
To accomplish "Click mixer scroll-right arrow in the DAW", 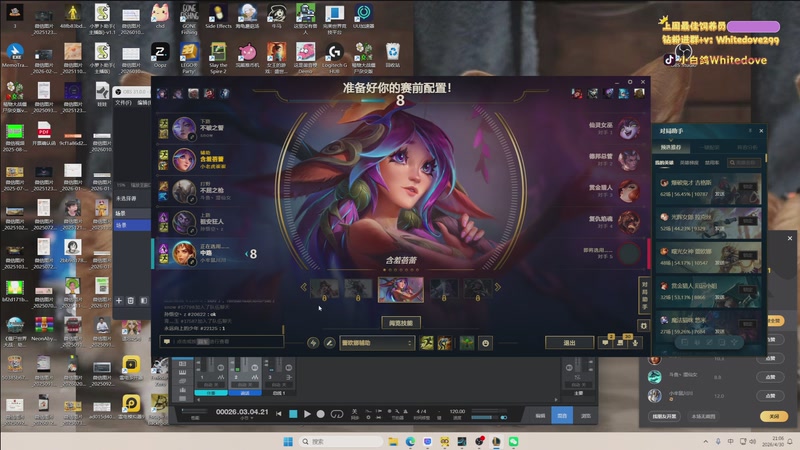I will 556,399.
